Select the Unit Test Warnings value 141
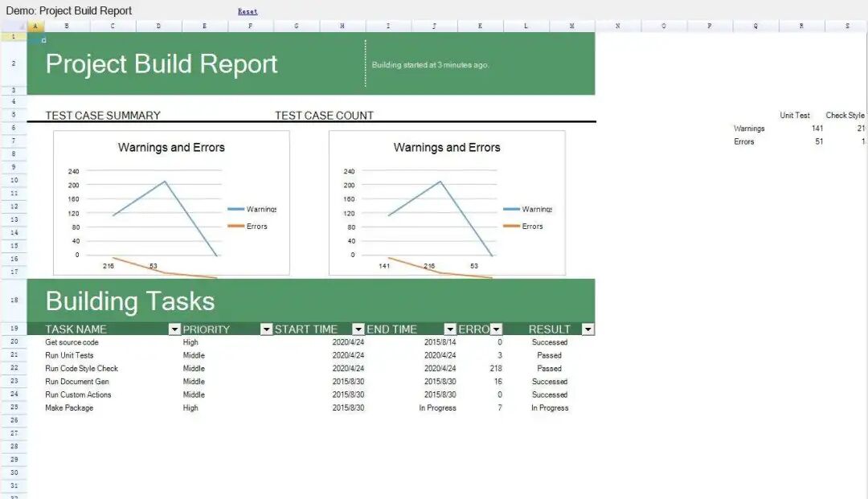 pyautogui.click(x=817, y=129)
